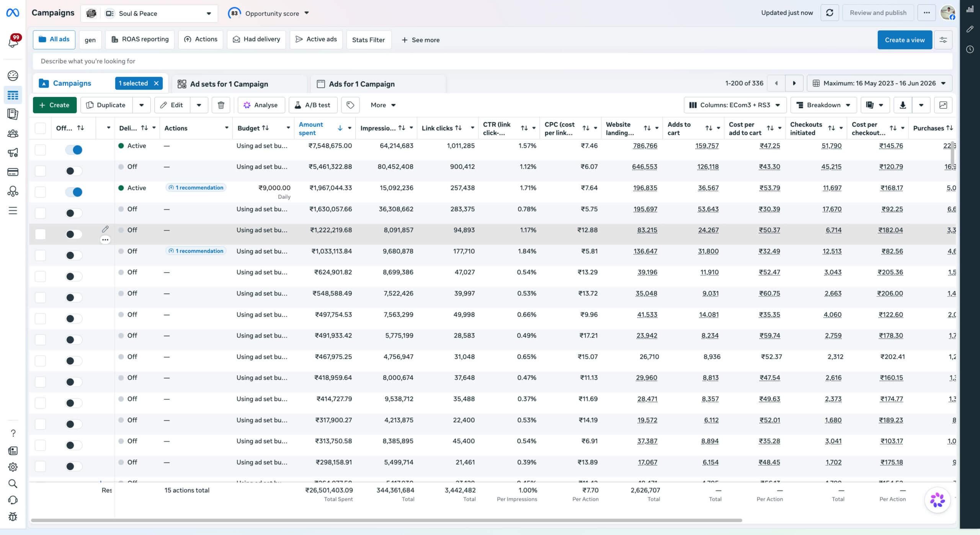980x535 pixels.
Task: Toggle on the ₹298,158.91 campaign switch
Action: pyautogui.click(x=73, y=466)
